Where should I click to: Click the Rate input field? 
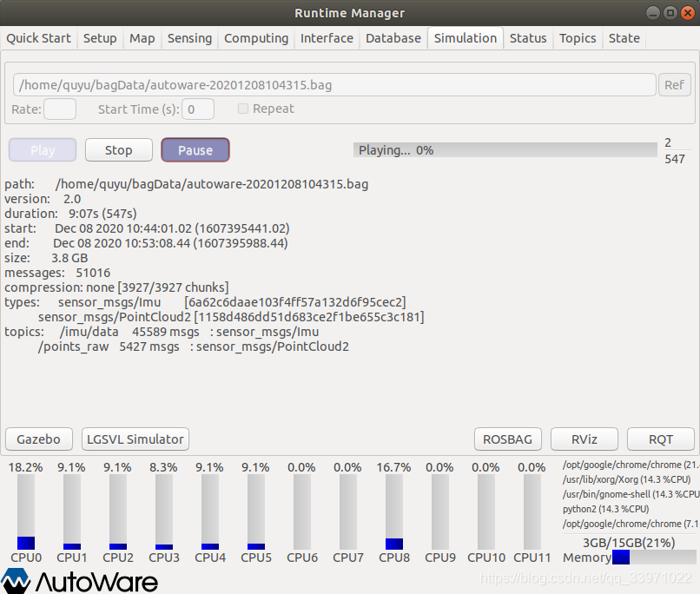point(60,109)
